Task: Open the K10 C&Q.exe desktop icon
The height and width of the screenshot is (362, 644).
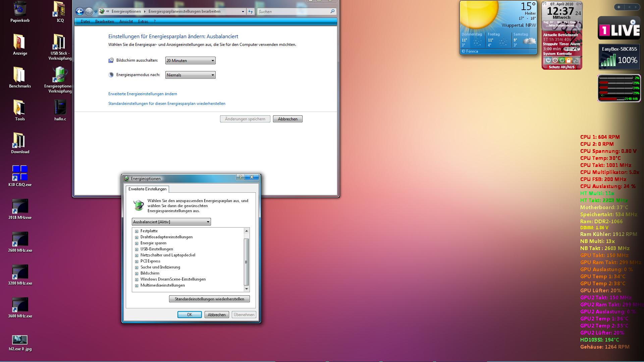Action: 20,173
